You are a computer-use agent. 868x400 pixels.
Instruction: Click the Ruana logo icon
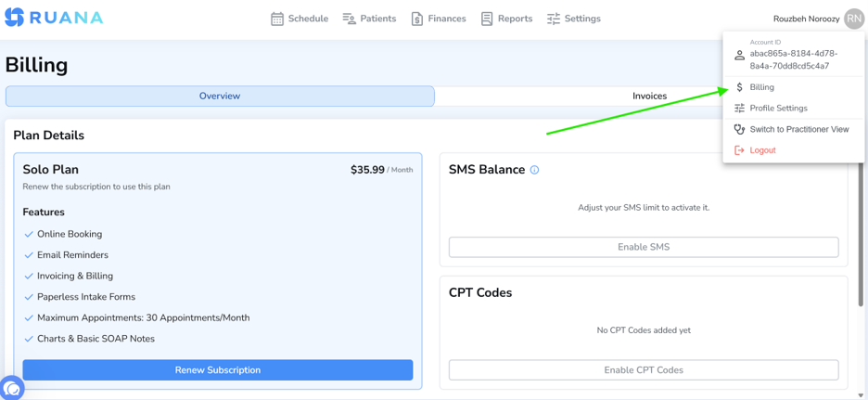click(15, 18)
